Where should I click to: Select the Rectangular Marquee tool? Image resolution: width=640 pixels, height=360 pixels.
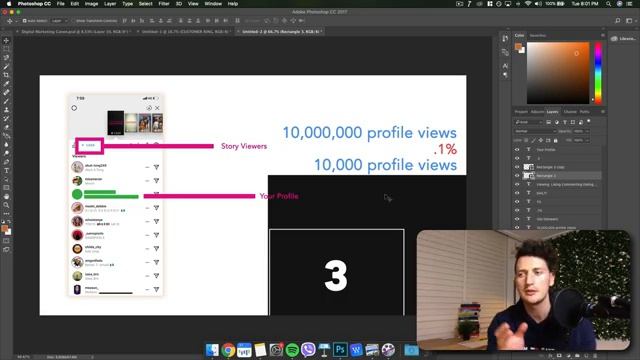6,49
